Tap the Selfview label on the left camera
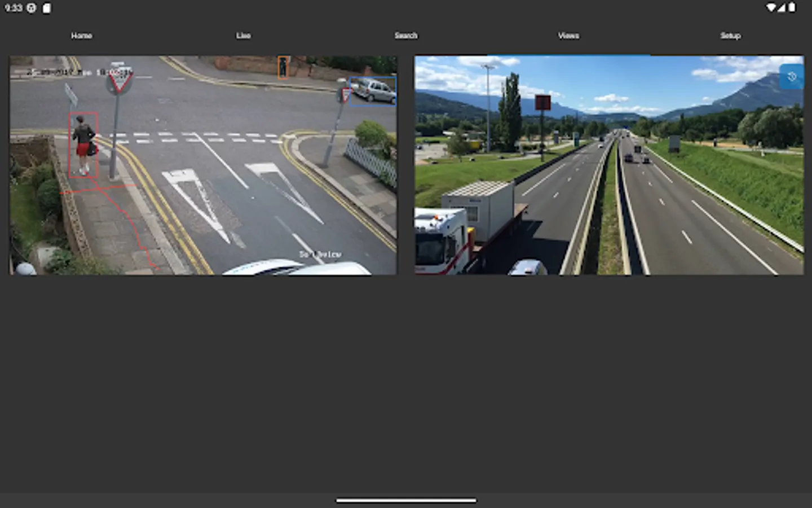 (x=320, y=255)
